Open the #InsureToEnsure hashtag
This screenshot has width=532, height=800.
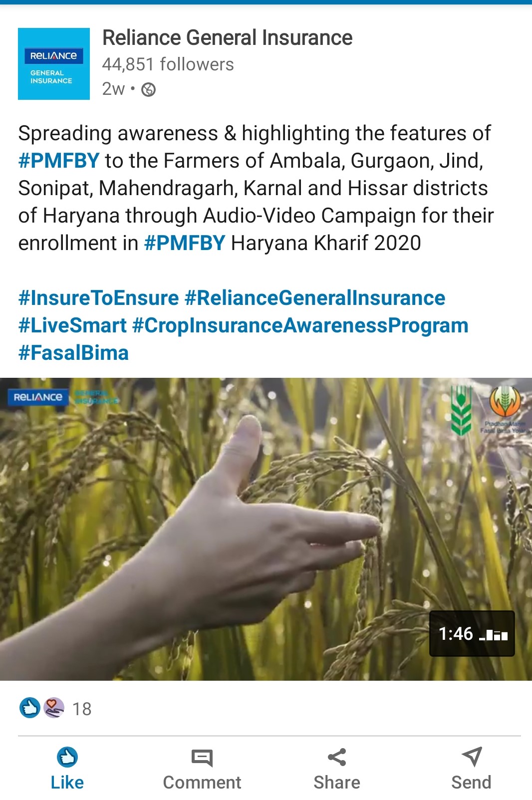point(98,298)
